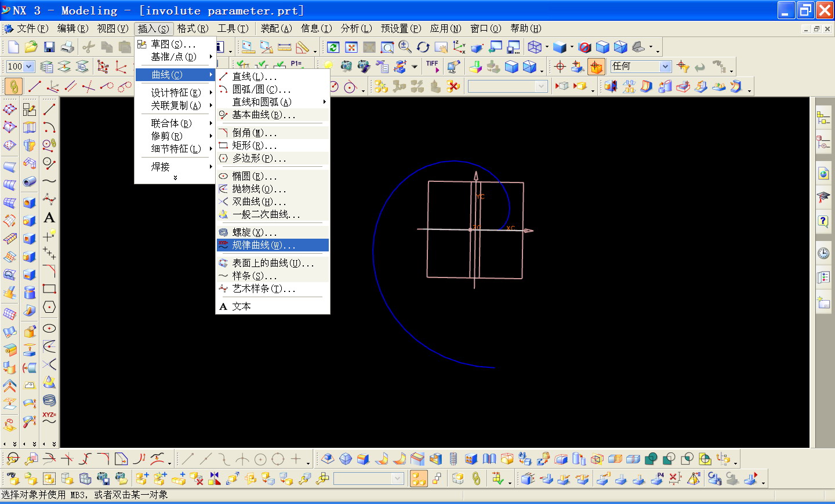The height and width of the screenshot is (504, 835).
Task: Open the shaded cube display style dropdown arrow
Action: pyautogui.click(x=572, y=48)
